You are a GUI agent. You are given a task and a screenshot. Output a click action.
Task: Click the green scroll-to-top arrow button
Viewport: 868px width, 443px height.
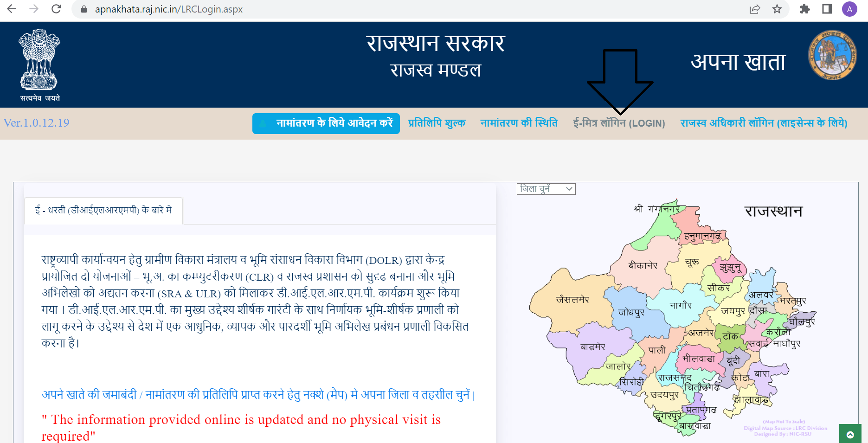851,434
